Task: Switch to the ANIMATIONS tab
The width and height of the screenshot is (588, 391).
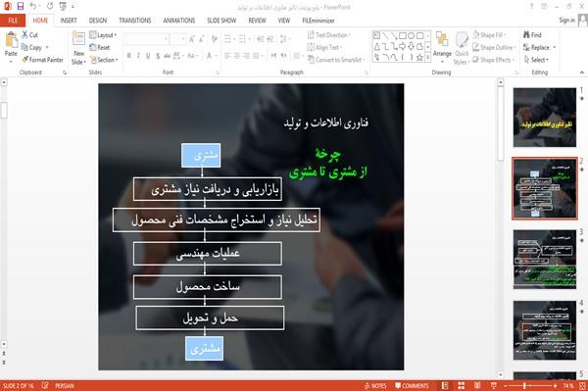Action: click(x=179, y=21)
